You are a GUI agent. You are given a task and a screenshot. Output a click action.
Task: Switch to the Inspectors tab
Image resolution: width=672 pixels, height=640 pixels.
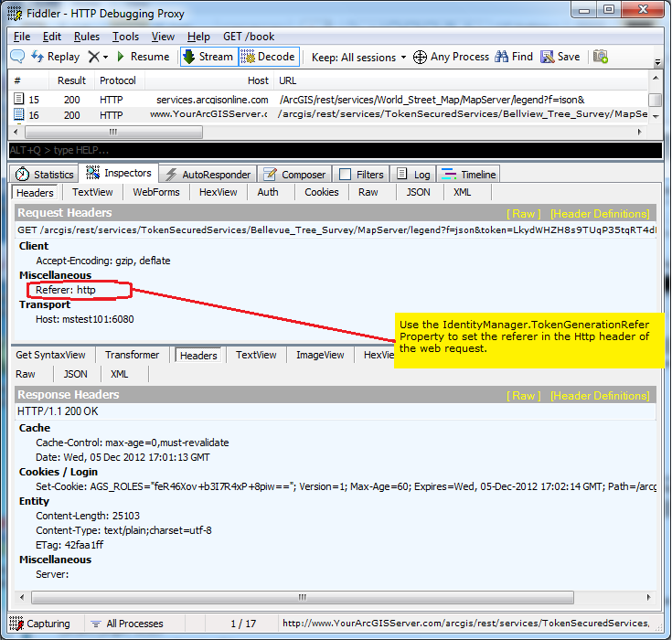click(x=119, y=173)
